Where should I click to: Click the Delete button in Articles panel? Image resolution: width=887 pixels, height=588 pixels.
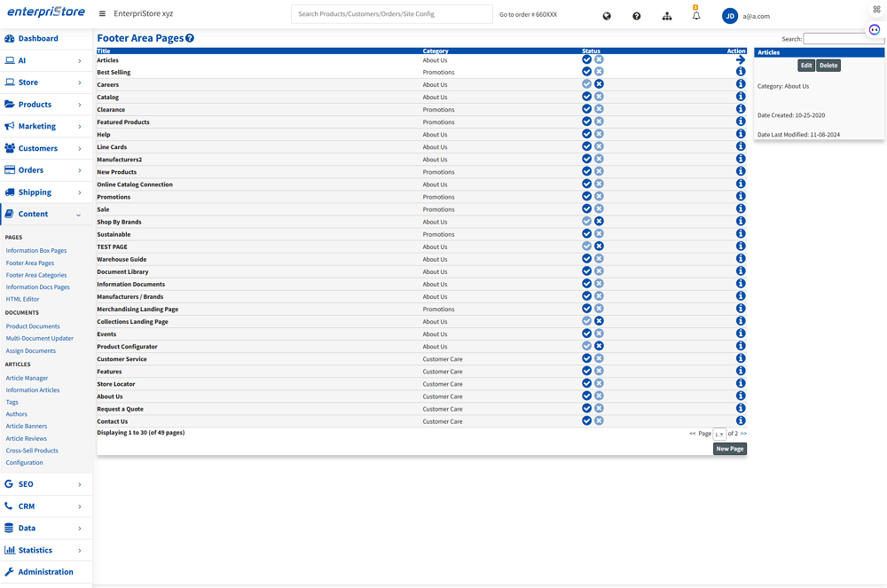(x=828, y=66)
